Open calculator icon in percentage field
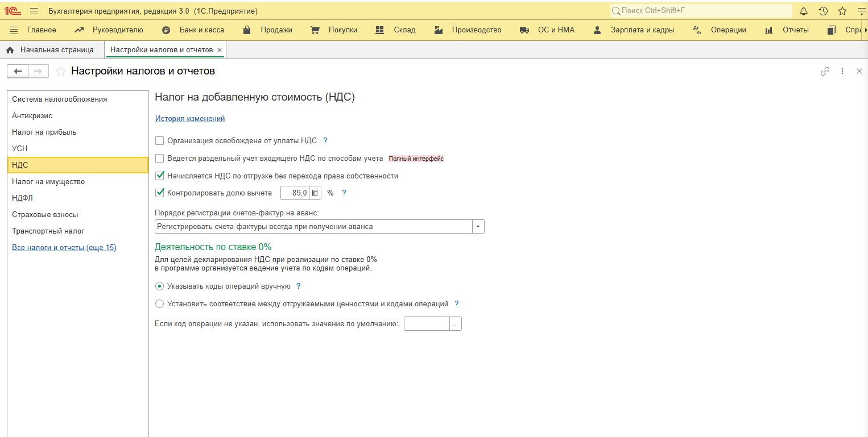The image size is (868, 437). click(315, 193)
